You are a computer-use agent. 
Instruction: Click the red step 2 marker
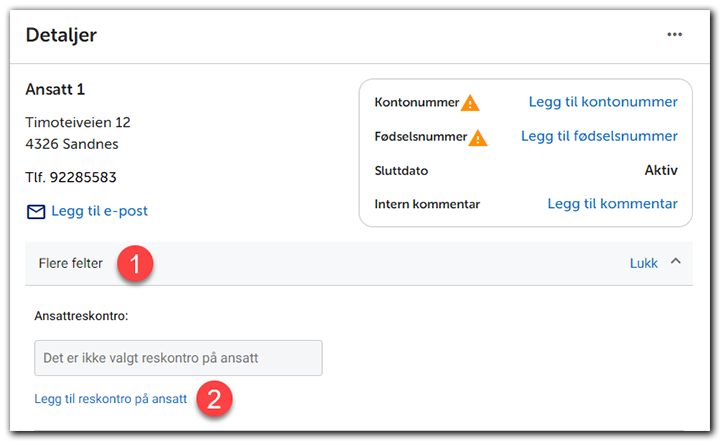pyautogui.click(x=216, y=399)
